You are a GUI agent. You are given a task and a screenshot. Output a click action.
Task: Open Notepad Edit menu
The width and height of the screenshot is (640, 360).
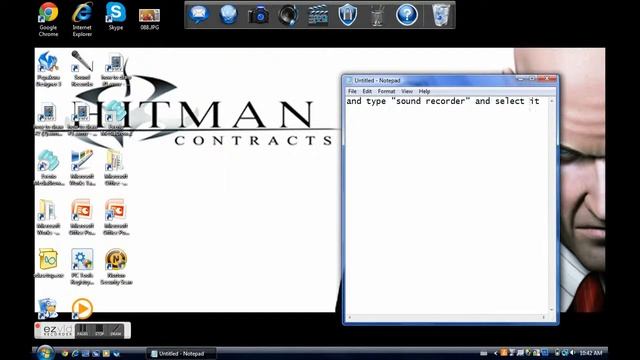point(367,91)
